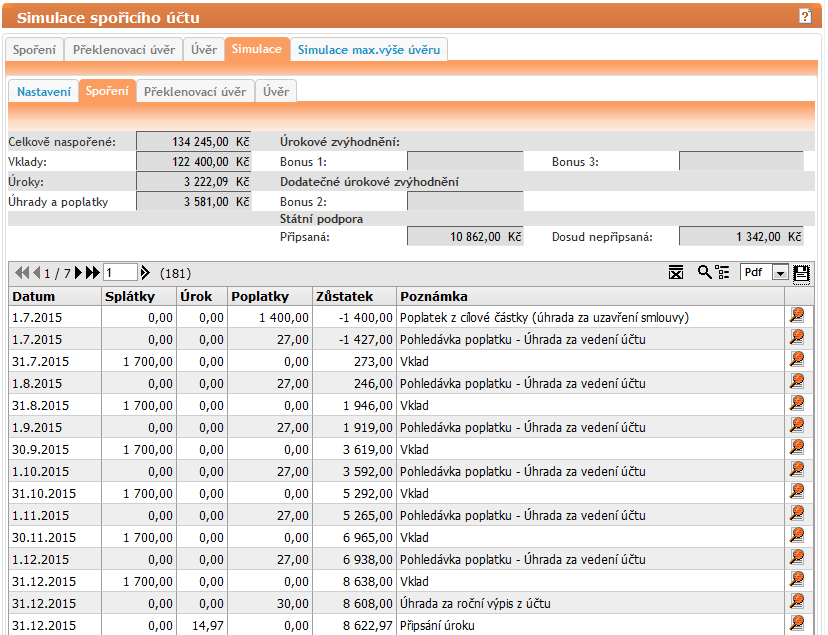This screenshot has height=635, width=828.
Task: Click the page number input field
Action: pyautogui.click(x=120, y=273)
